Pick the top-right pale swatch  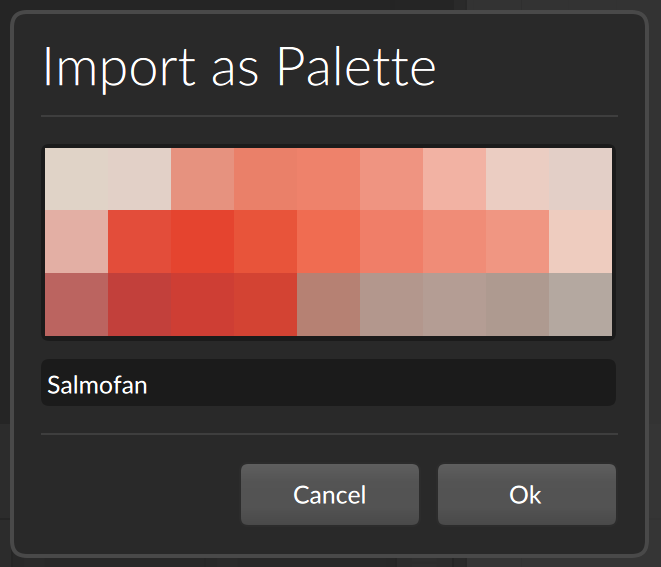(x=580, y=179)
